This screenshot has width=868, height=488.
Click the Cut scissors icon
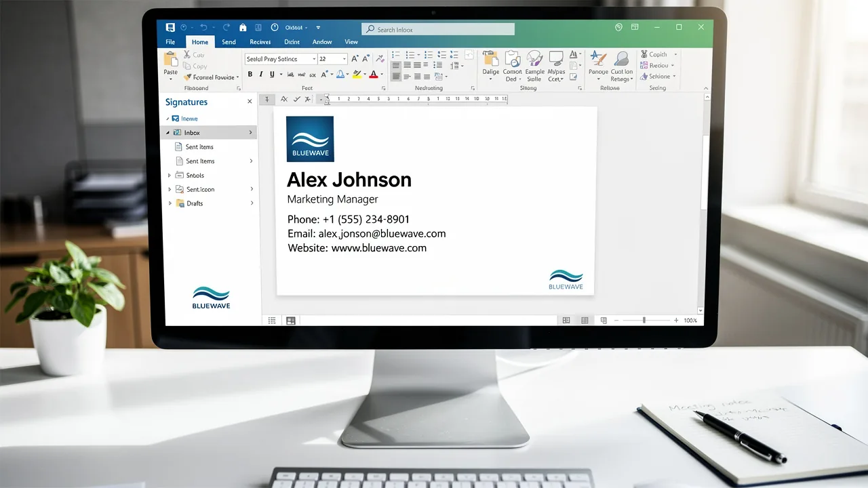coord(187,54)
